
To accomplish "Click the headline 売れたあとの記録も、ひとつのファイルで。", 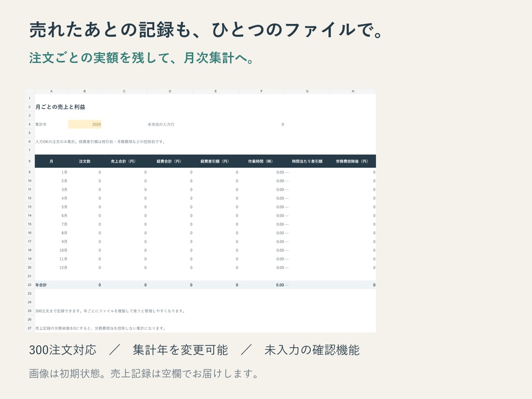I will pyautogui.click(x=207, y=30).
